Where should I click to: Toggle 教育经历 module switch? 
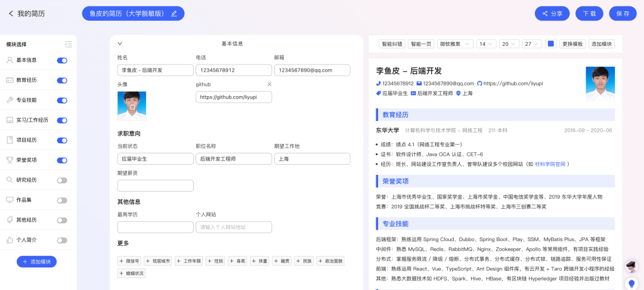pyautogui.click(x=62, y=81)
